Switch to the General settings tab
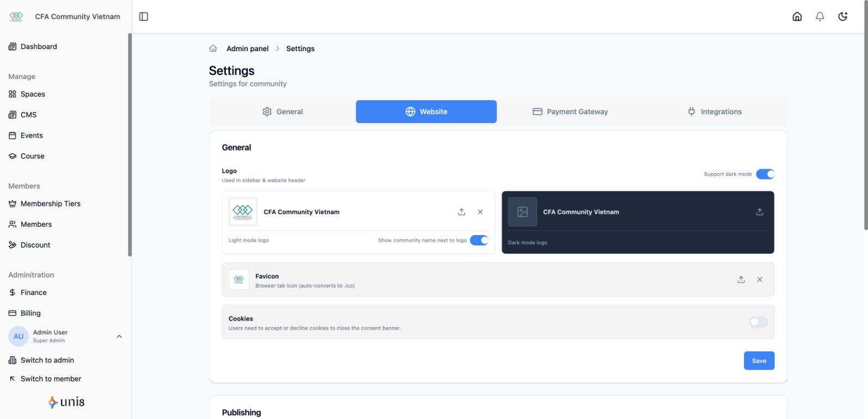The height and width of the screenshot is (419, 868). pyautogui.click(x=282, y=112)
